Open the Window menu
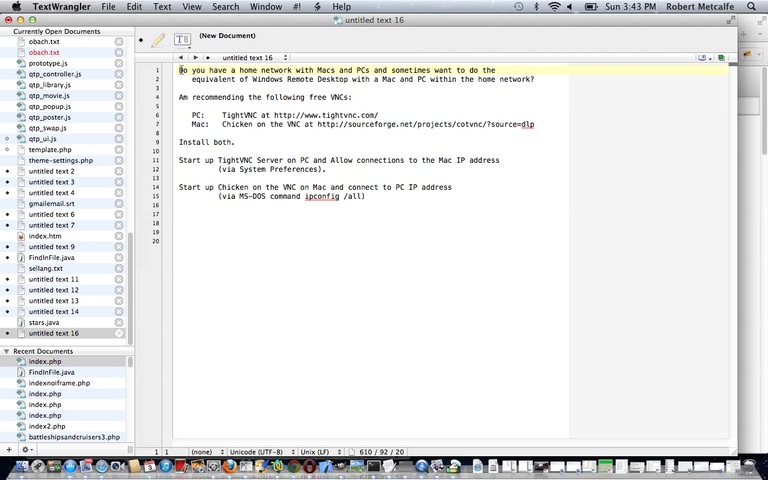768x480 pixels. 266,6
